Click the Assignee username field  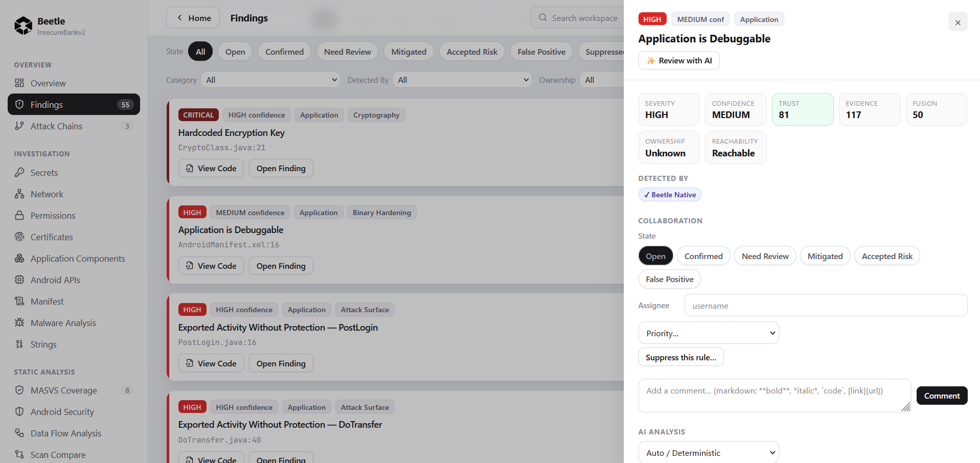tap(826, 306)
